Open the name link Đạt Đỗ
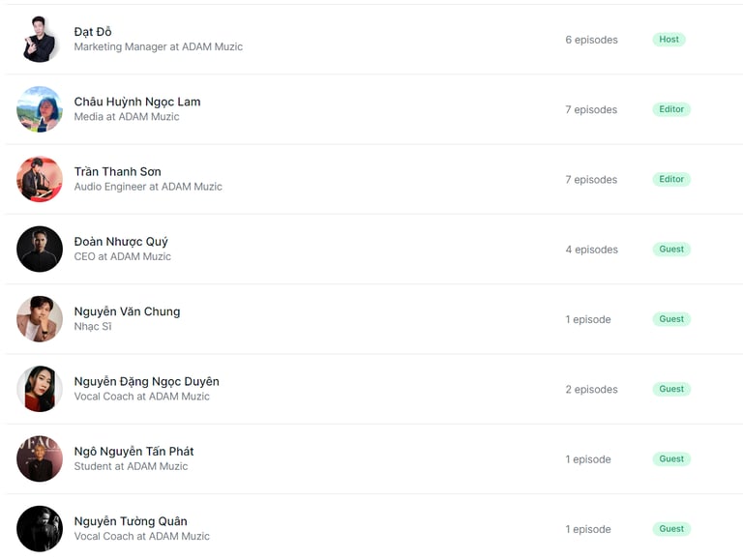Image resolution: width=743 pixels, height=560 pixels. pos(93,32)
